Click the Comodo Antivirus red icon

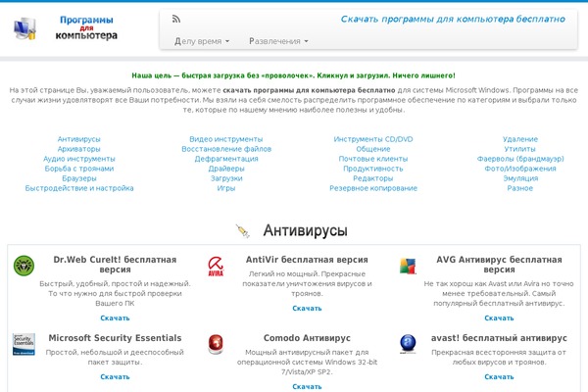(216, 344)
